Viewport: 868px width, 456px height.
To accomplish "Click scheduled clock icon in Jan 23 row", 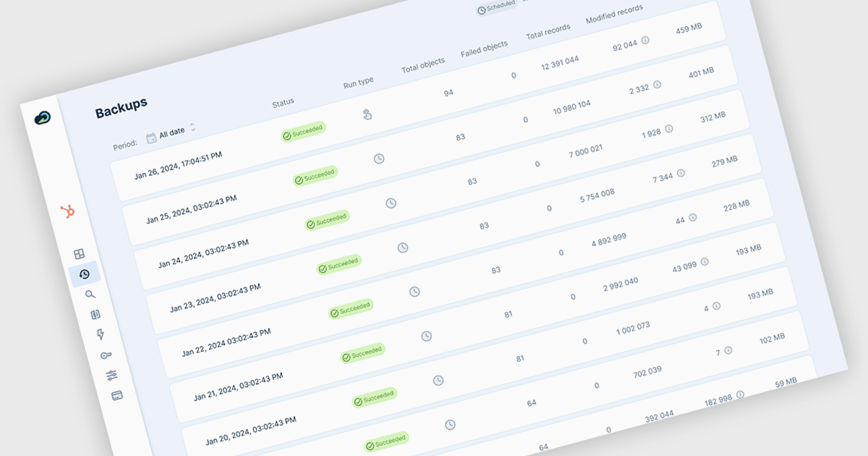I will click(x=403, y=248).
